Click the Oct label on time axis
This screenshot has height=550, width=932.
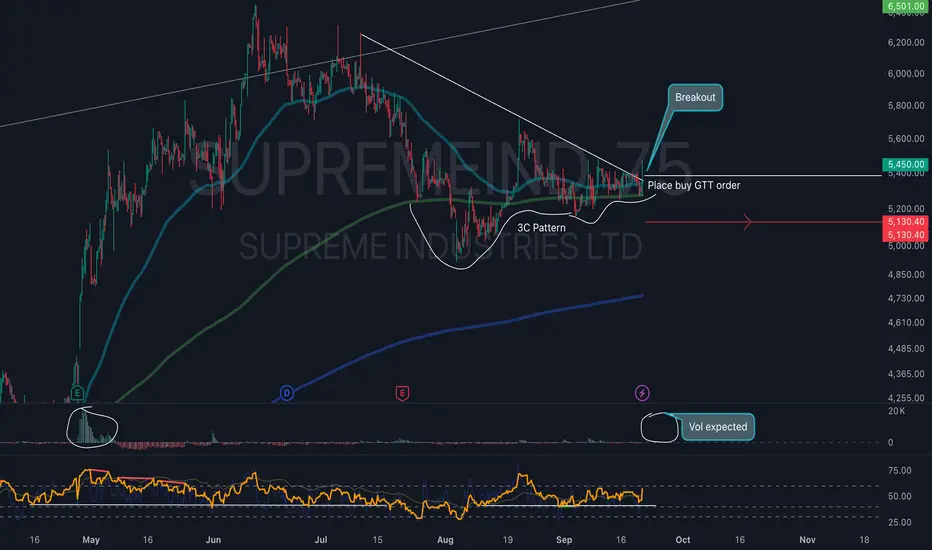683,540
